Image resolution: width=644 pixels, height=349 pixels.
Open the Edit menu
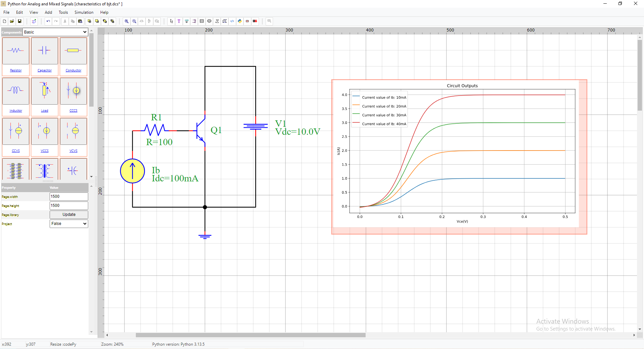click(x=19, y=12)
